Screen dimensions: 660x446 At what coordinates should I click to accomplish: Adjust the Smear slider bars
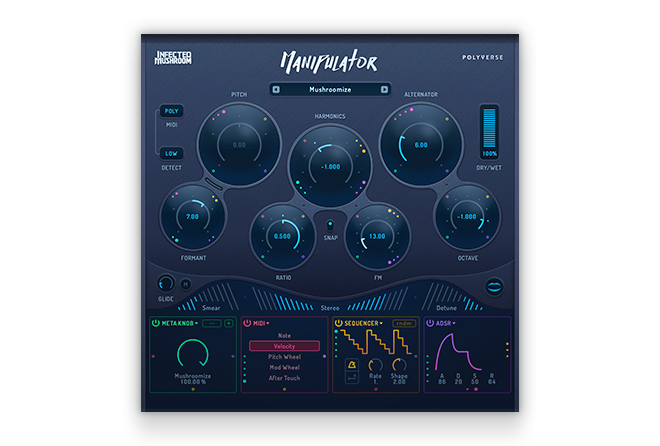[207, 297]
